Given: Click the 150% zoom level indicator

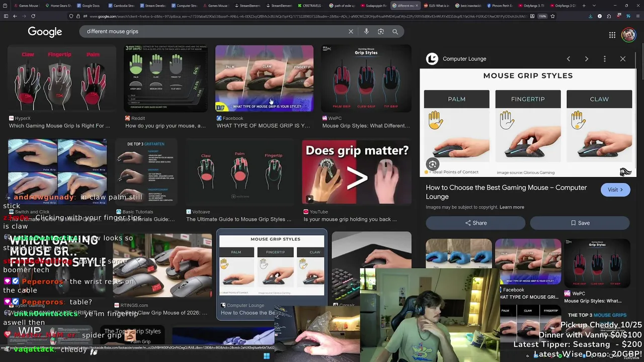Looking at the screenshot, I should tap(542, 16).
